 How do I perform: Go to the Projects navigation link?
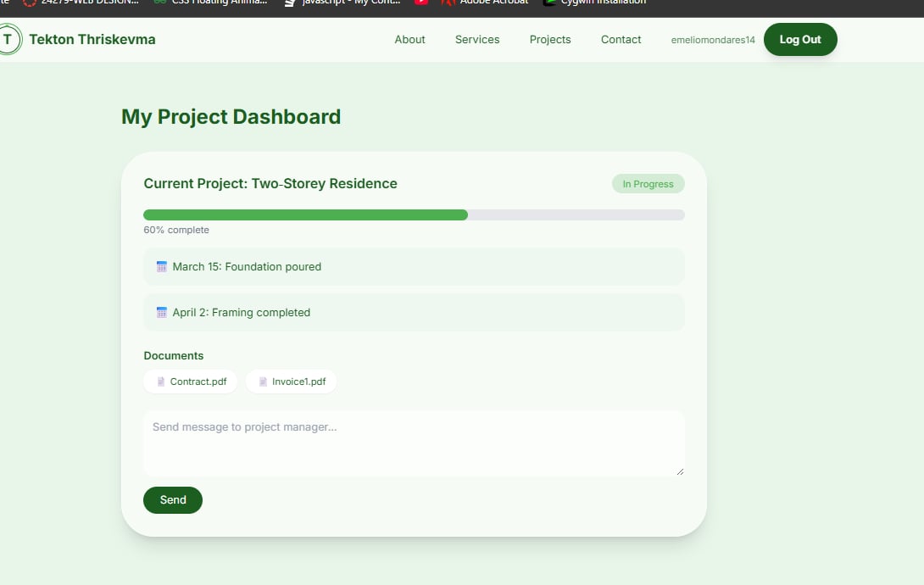pos(550,40)
